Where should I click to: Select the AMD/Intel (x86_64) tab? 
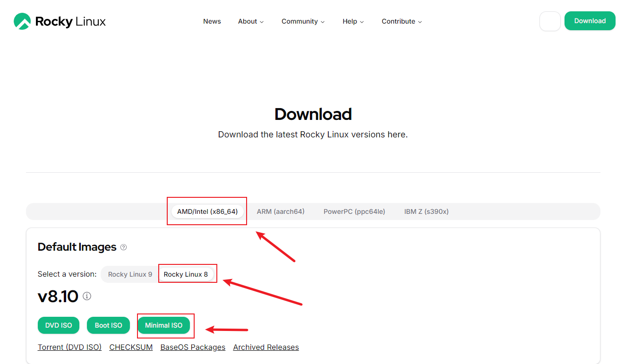pos(207,212)
